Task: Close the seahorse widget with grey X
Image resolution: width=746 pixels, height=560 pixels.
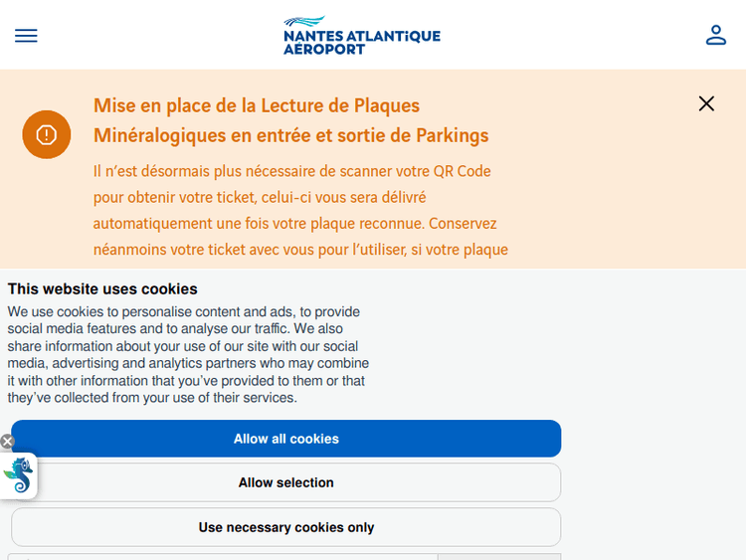Action: pos(7,442)
